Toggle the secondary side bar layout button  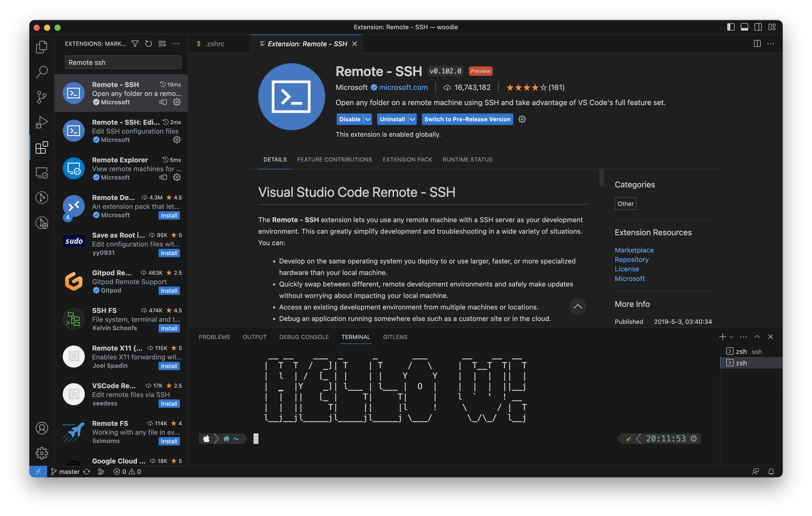758,27
